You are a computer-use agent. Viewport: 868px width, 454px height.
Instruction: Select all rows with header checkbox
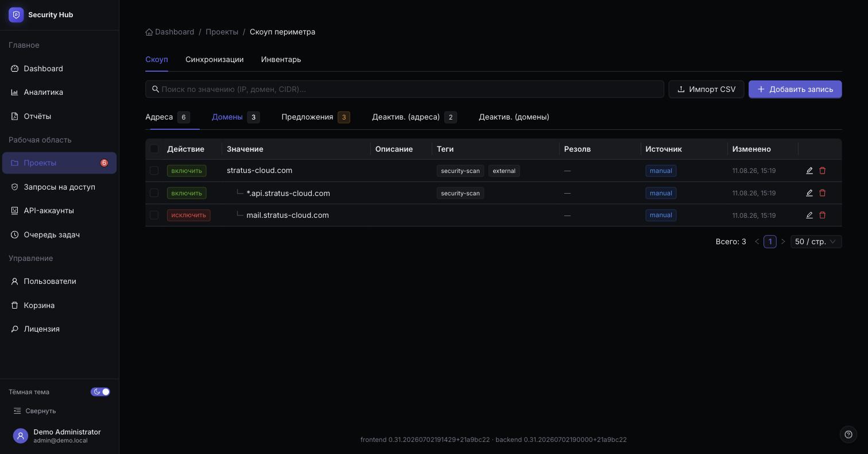[x=154, y=149]
